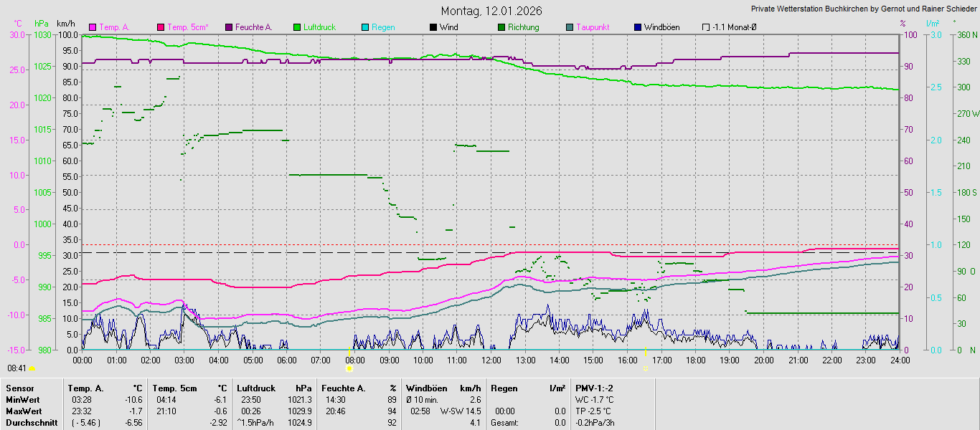Toggle the -1.1 Monat-Ø legend box
The width and height of the screenshot is (980, 430).
705,27
